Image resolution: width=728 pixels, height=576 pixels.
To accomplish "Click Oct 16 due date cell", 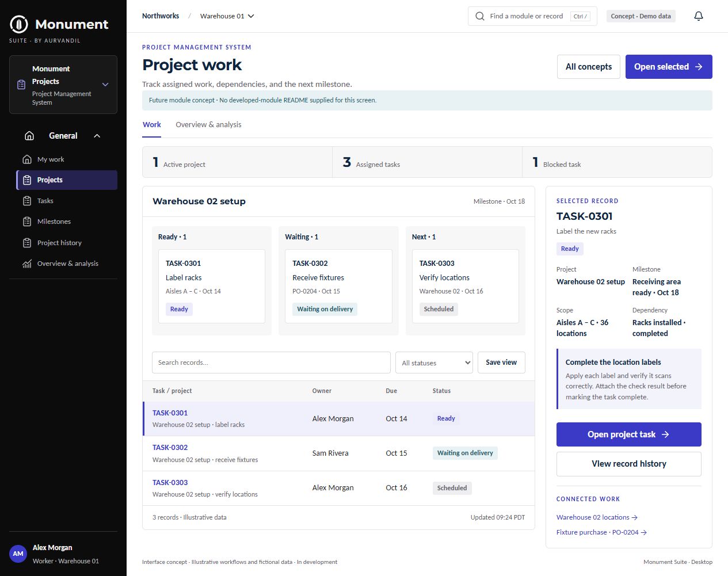I will [x=396, y=487].
